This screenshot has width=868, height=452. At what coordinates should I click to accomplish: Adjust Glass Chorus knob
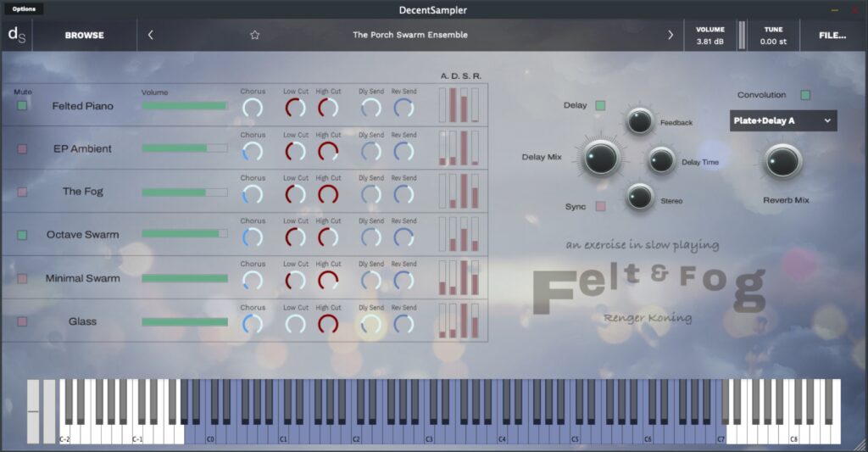point(253,323)
